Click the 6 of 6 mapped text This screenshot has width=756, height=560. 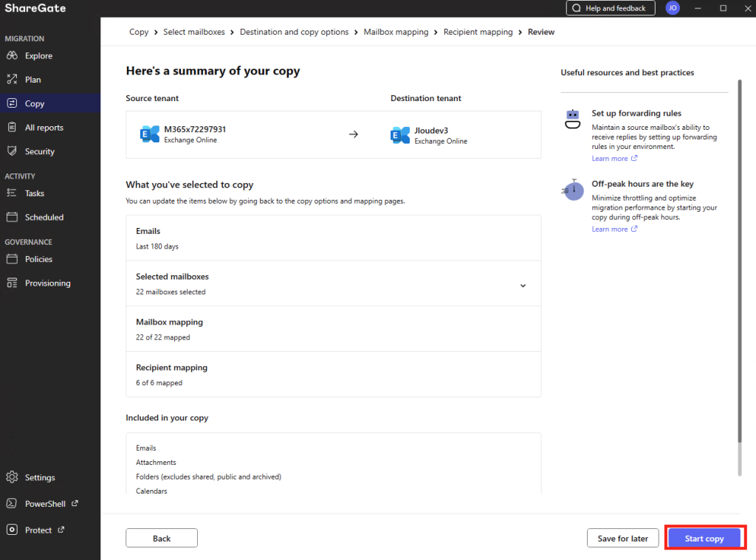point(159,383)
